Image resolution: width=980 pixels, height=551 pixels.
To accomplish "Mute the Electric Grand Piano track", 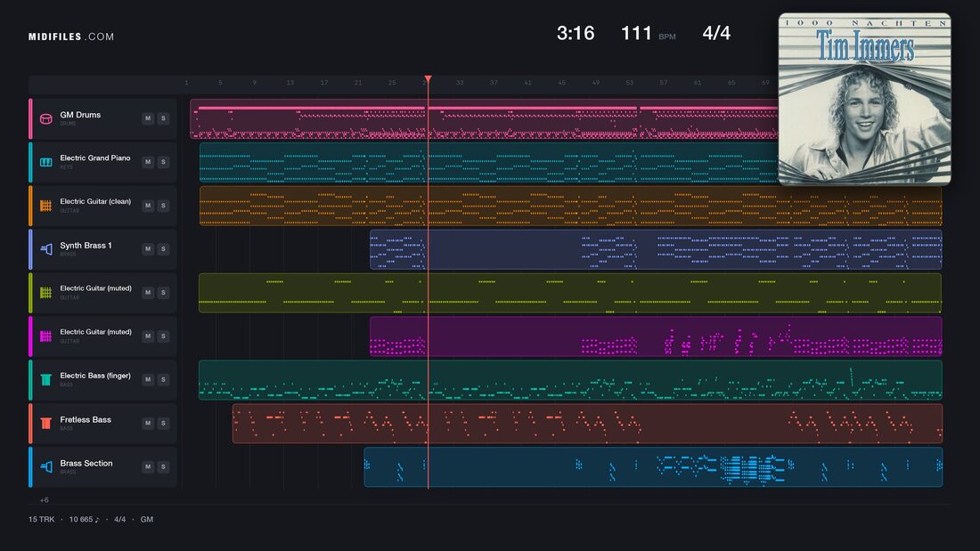I will [148, 162].
